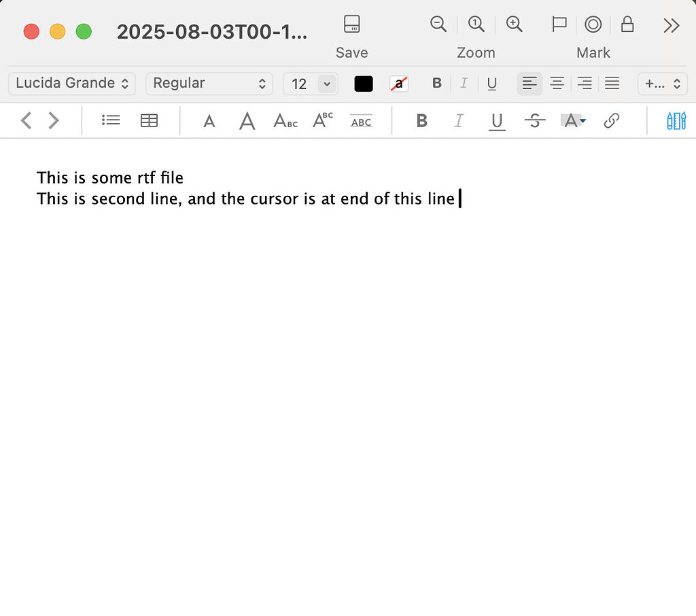This screenshot has height=616, width=696.
Task: Insert a table
Action: click(149, 120)
